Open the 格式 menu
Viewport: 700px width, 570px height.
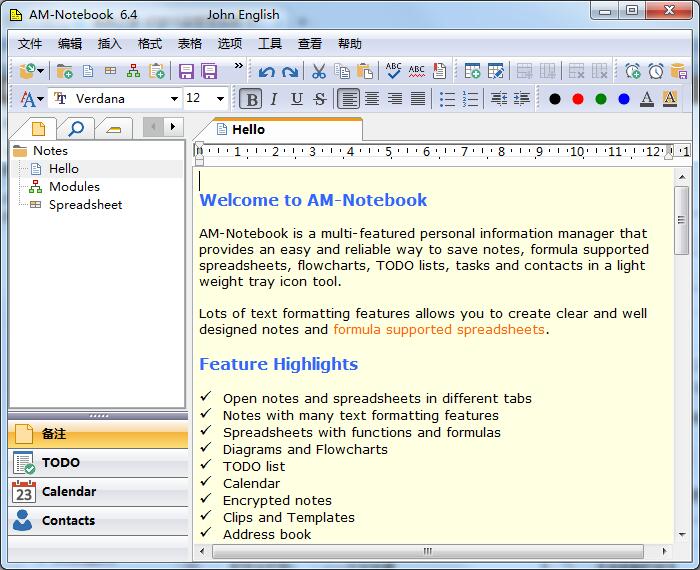150,44
